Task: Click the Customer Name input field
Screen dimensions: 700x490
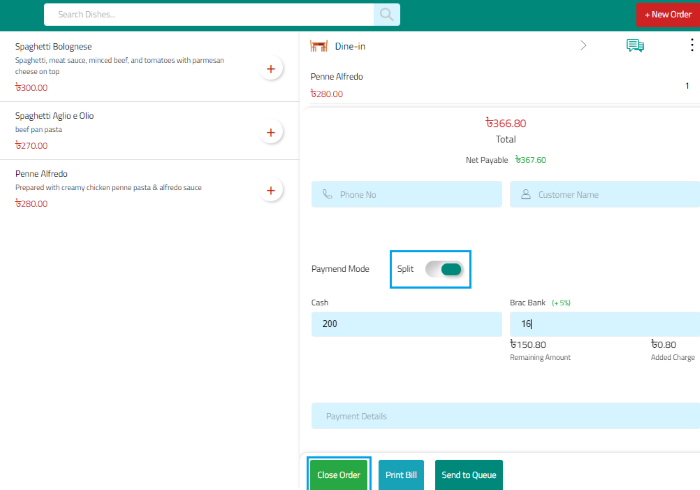Action: point(605,195)
